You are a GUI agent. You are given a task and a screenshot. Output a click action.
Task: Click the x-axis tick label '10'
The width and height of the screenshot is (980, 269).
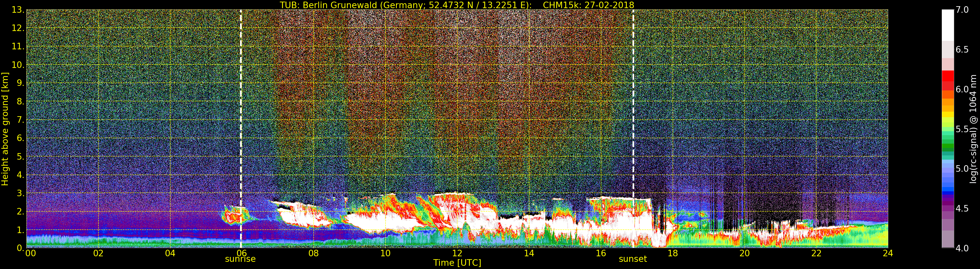tap(385, 253)
